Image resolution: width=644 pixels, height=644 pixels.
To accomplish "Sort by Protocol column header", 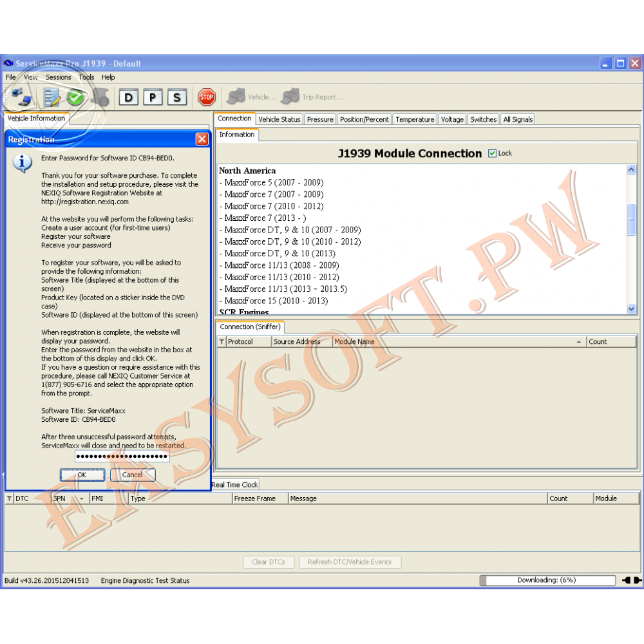I will click(249, 342).
